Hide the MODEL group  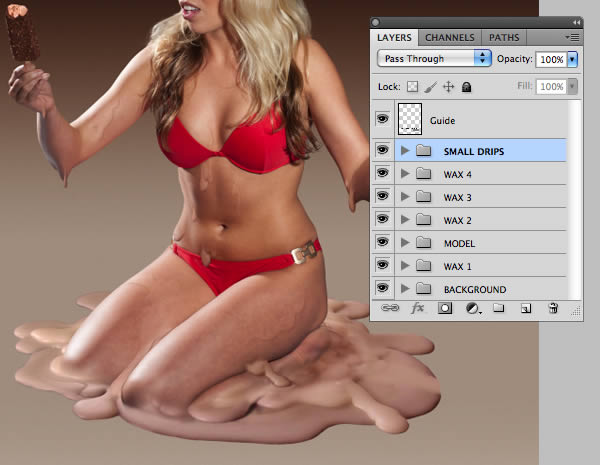pyautogui.click(x=382, y=242)
